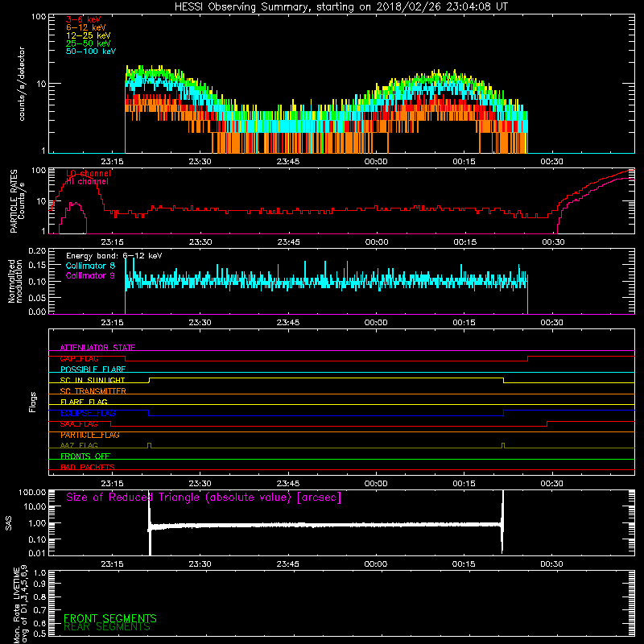
Task: Click the counts/s/detector axis label
Action: (x=22, y=84)
